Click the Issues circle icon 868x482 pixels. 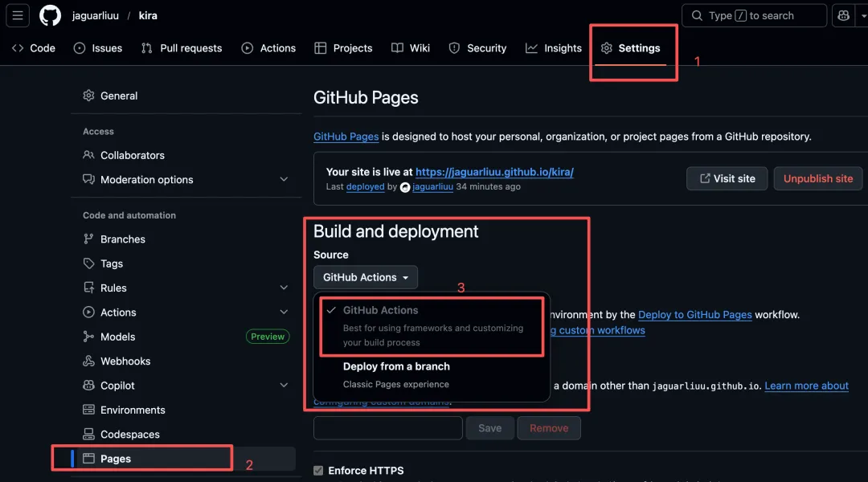pyautogui.click(x=80, y=48)
